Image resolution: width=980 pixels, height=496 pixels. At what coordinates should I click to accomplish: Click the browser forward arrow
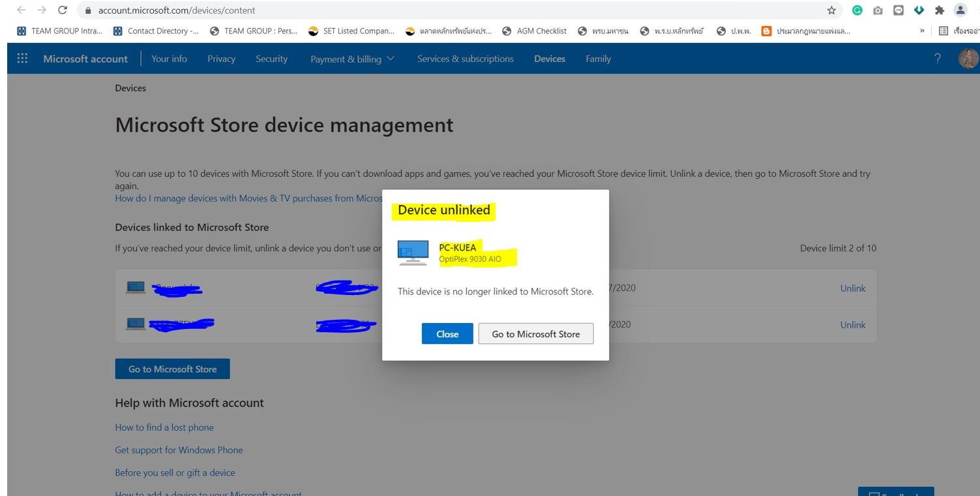point(42,10)
